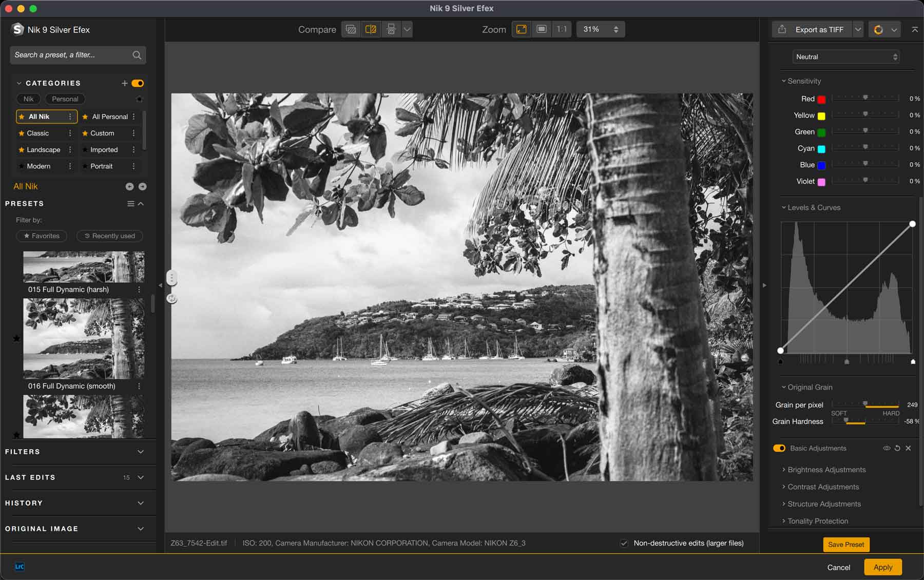Screen dimensions: 924x580
Task: Click the Red sensitivity slider
Action: [x=865, y=98]
